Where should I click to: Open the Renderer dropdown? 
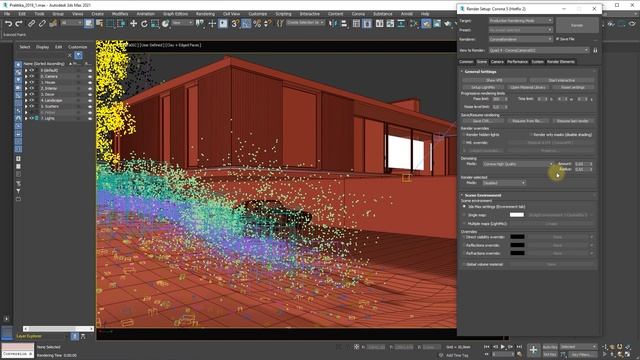click(x=521, y=39)
